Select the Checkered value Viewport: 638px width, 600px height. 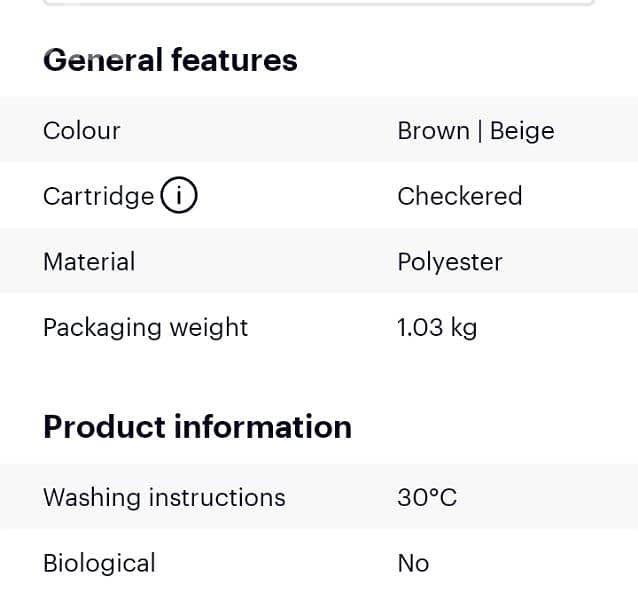459,196
